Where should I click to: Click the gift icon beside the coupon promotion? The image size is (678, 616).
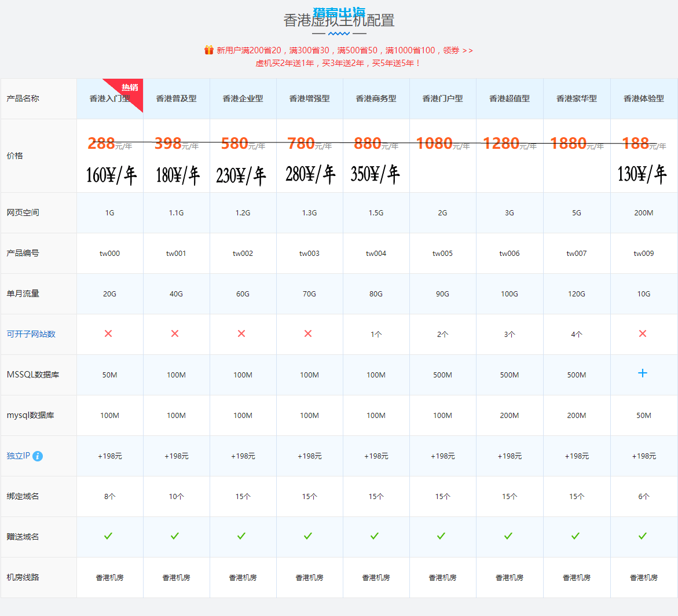click(x=209, y=50)
